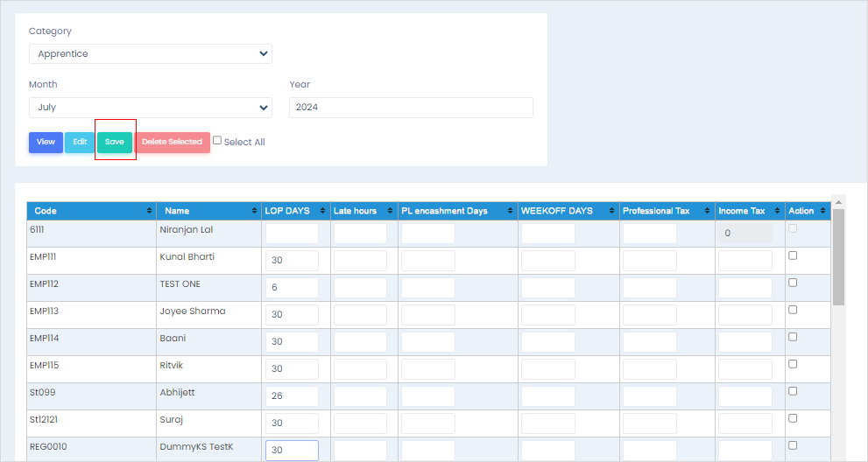Expand the Month dropdown showing July
The width and height of the screenshot is (868, 462).
click(150, 108)
